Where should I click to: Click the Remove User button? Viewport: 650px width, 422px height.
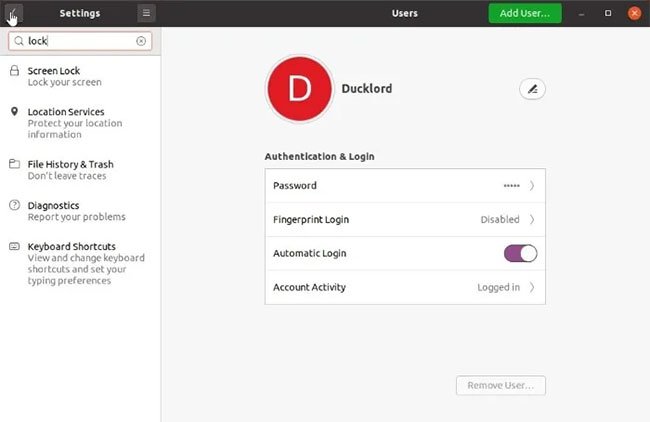[x=501, y=386]
